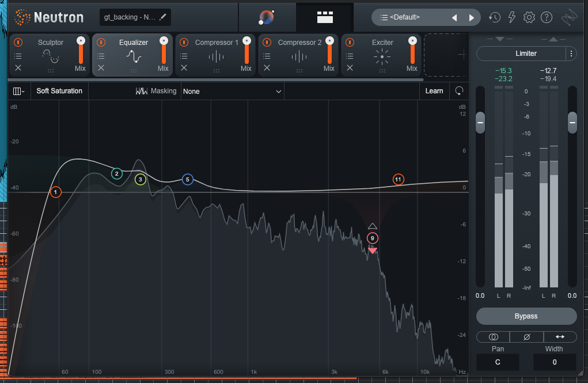Select the Sculptor module tab

pyautogui.click(x=50, y=55)
